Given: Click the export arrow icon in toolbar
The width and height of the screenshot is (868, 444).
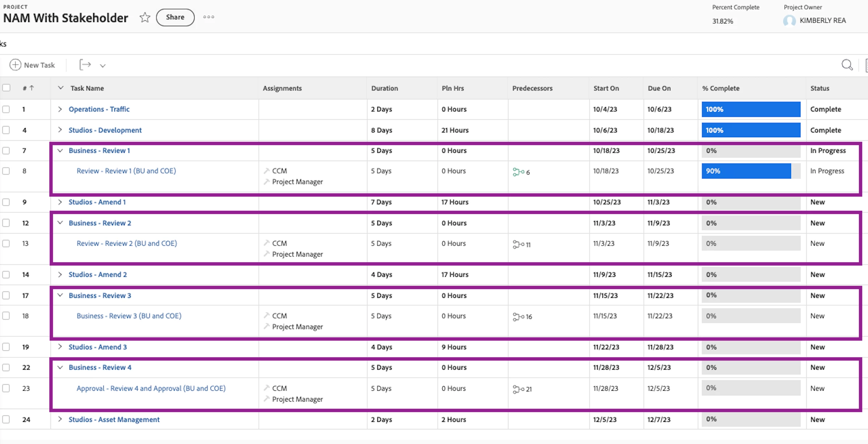Looking at the screenshot, I should (x=85, y=65).
